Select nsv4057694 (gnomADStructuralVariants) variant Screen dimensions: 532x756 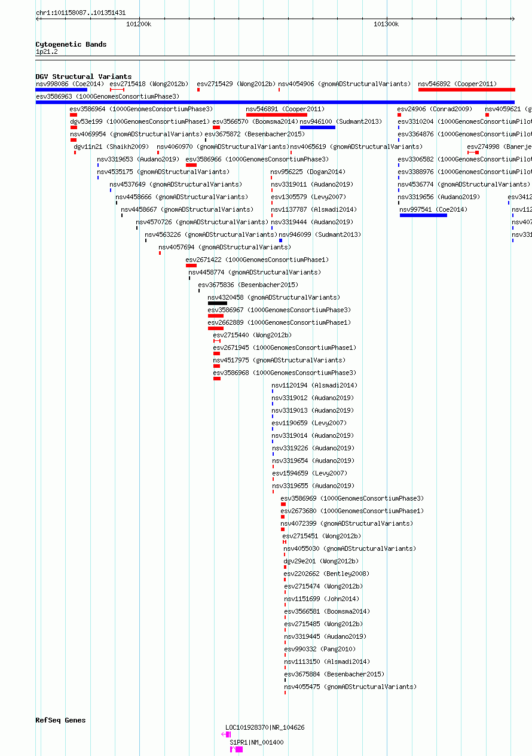click(225, 248)
